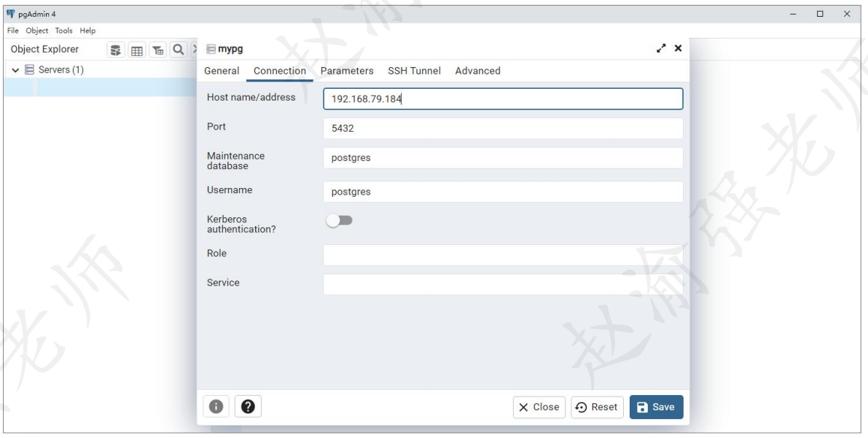Open the info button in dialog footer
This screenshot has width=868, height=438.
coord(216,407)
